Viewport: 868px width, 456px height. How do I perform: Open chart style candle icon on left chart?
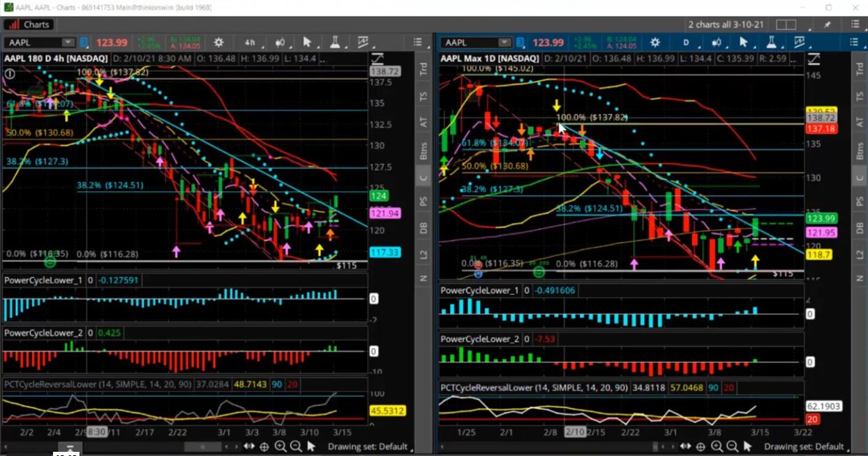[280, 43]
